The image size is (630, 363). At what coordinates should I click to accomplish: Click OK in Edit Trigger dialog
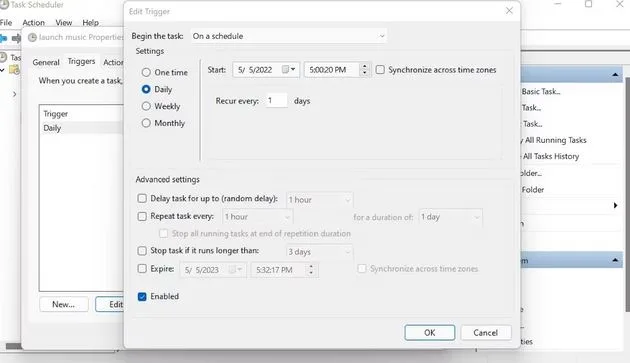click(430, 332)
